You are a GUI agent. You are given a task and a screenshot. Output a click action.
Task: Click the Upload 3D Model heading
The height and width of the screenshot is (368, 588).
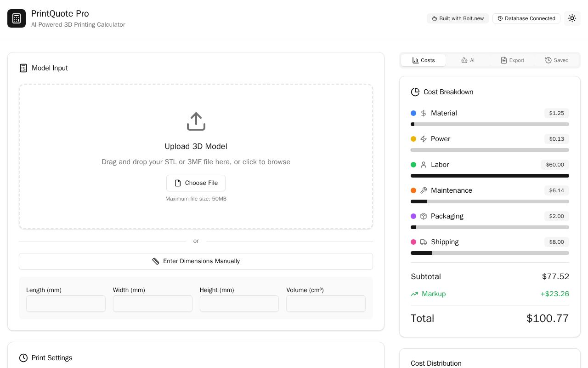click(196, 146)
